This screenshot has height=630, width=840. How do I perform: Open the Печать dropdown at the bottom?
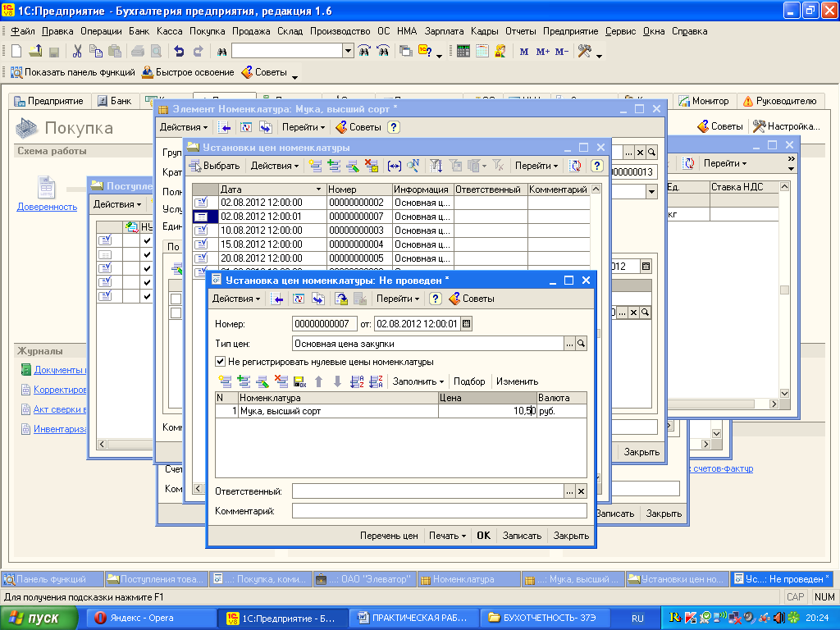point(447,536)
